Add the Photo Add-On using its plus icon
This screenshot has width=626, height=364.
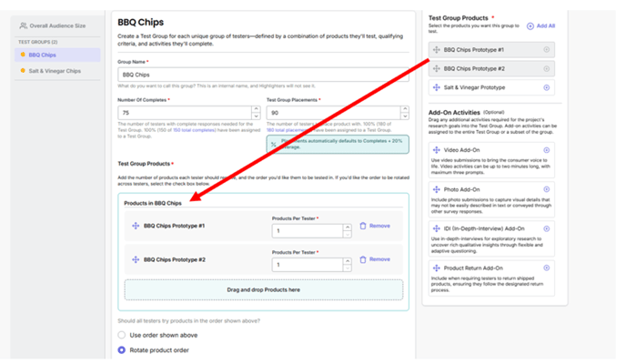click(x=546, y=189)
